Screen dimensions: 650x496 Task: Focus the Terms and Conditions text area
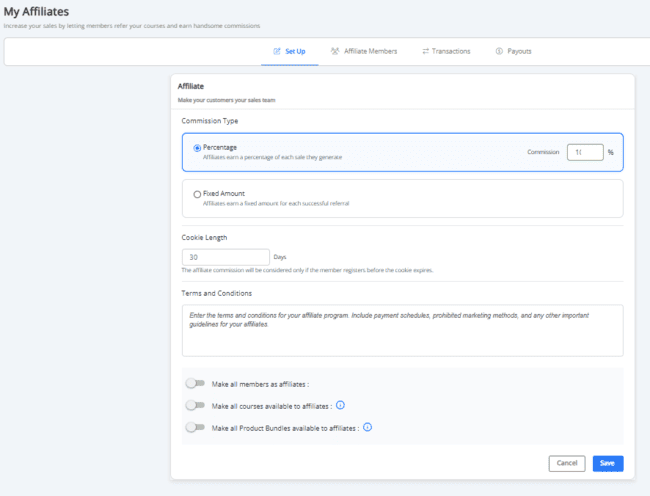point(403,331)
